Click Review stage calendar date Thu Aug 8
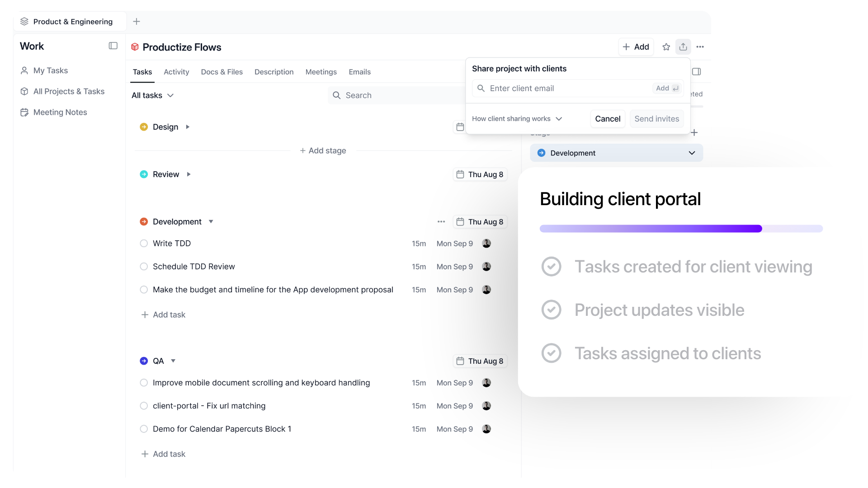Viewport: 868px width, 488px height. (480, 174)
